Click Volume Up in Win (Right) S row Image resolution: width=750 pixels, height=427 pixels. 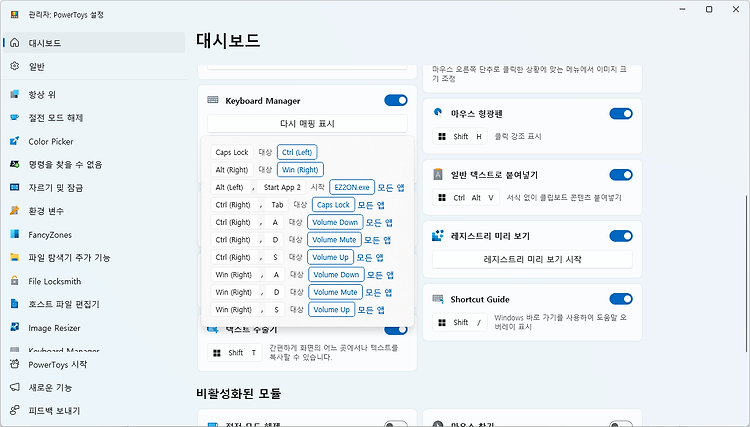tap(332, 309)
